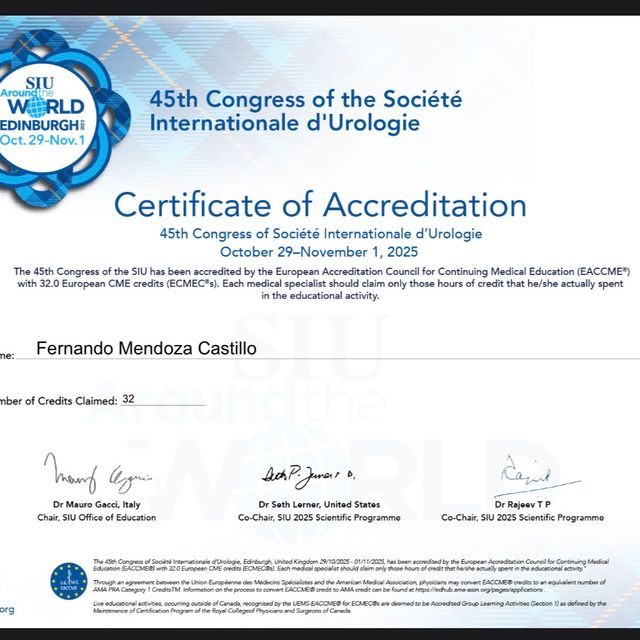Click the footer paragraph about Royal College of Canada
This screenshot has height=640, width=640.
click(x=349, y=607)
